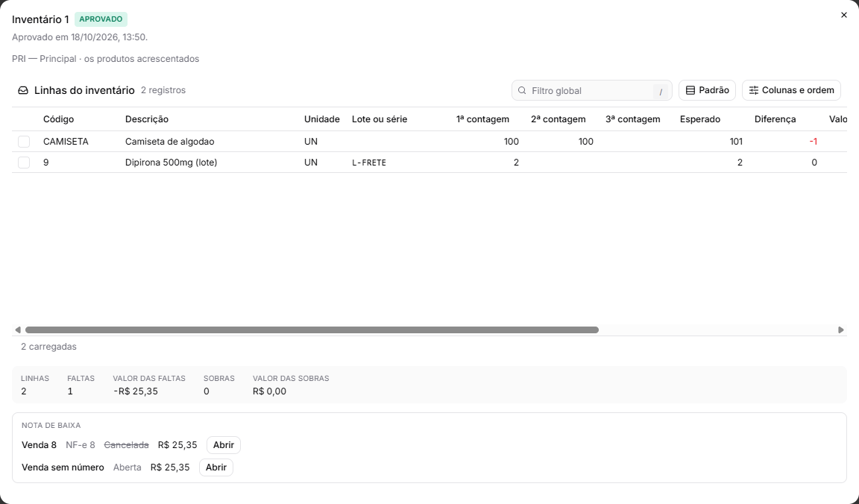Screen dimensions: 859x504
Task: Select the Dipirona 500mg row checkbox
Action: (24, 162)
